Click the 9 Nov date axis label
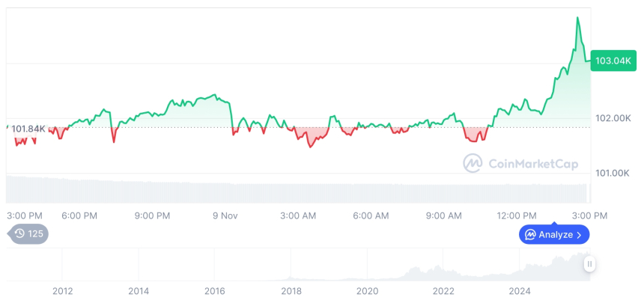Screen dimensions: 644x300 click(x=225, y=215)
